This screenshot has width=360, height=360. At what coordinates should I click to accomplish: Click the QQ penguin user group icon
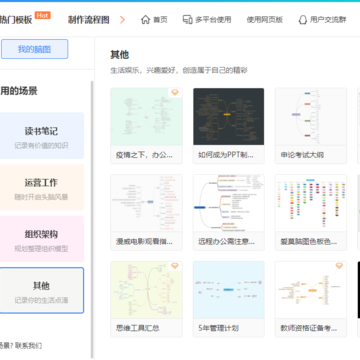[x=302, y=20]
